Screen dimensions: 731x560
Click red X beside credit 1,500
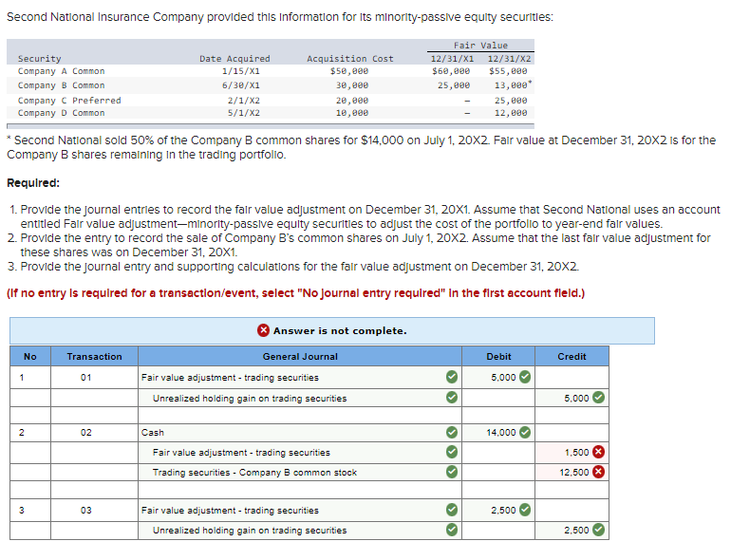click(x=599, y=452)
